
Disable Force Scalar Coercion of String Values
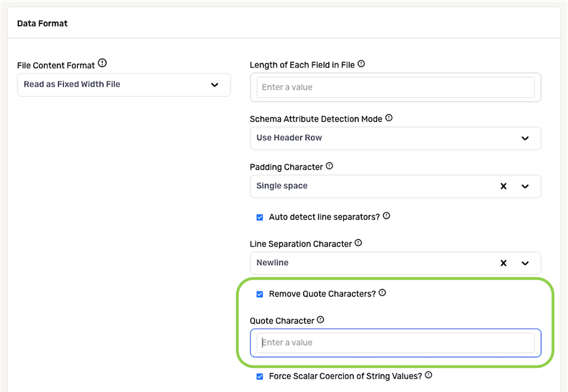point(260,376)
